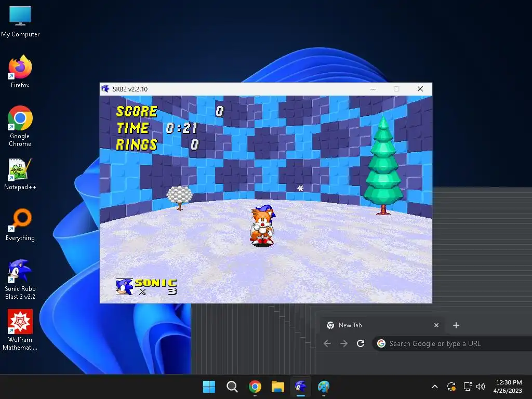Image resolution: width=532 pixels, height=399 pixels.
Task: Click the SCORE label in game HUD
Action: tap(137, 111)
